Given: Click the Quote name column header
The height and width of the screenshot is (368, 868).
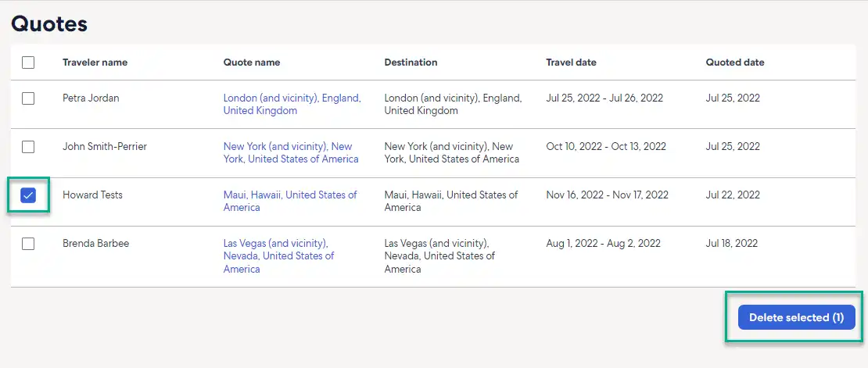Looking at the screenshot, I should pos(251,63).
